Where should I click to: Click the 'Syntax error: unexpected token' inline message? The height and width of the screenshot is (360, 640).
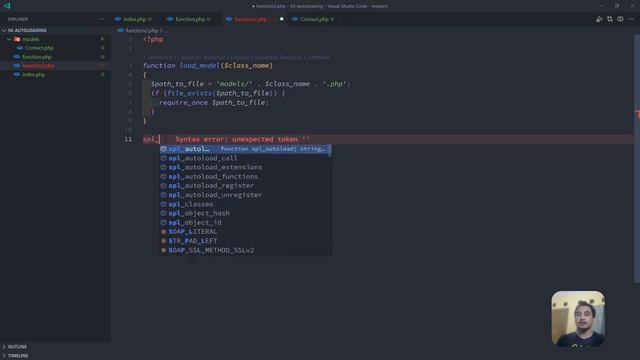click(242, 139)
